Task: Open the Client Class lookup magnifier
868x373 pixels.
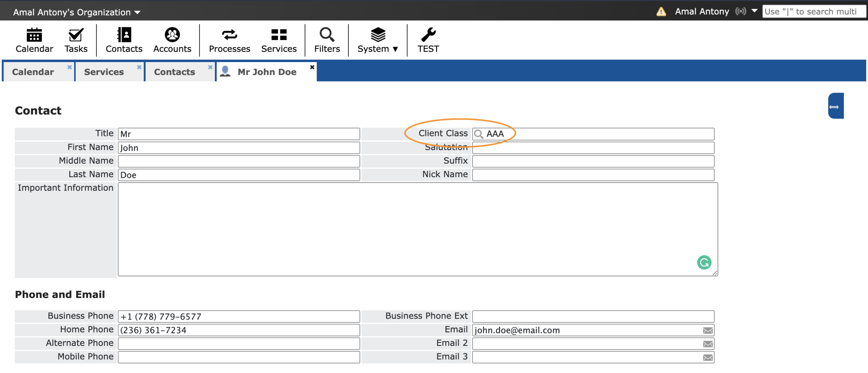Action: pyautogui.click(x=479, y=134)
